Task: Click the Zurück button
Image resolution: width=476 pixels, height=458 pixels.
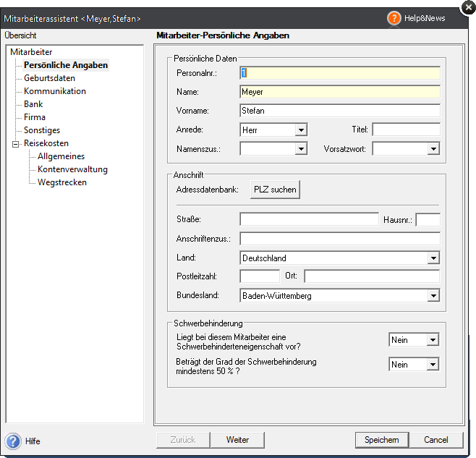Action: click(183, 440)
